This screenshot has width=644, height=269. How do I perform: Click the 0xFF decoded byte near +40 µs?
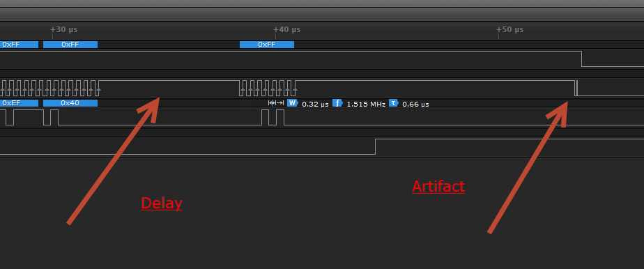click(x=267, y=45)
